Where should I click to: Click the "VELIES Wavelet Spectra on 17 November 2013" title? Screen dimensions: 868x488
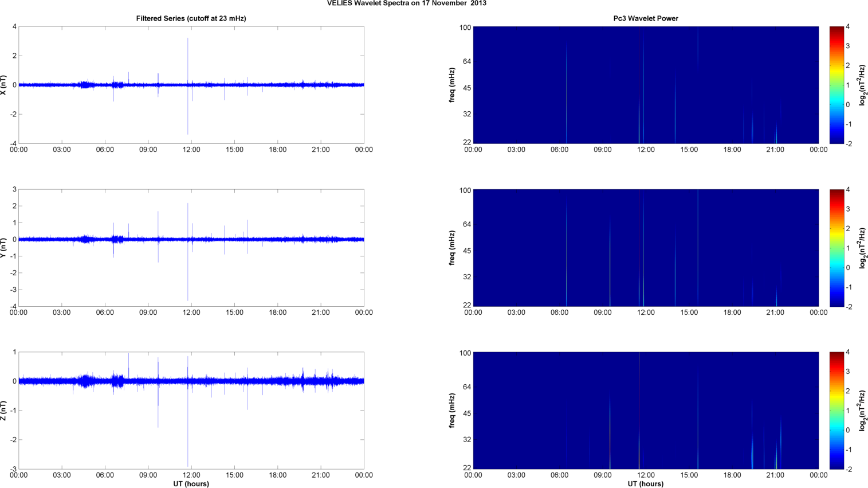tap(407, 3)
